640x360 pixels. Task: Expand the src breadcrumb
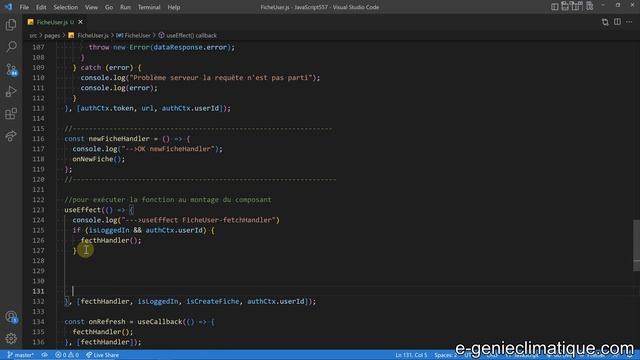[x=33, y=36]
